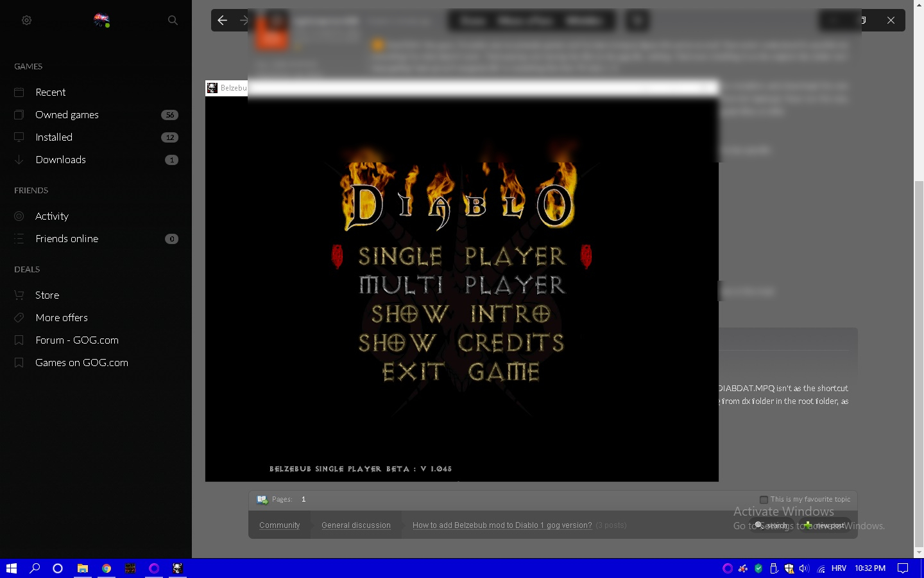Select Exit Game in Diablo menu
This screenshot has height=578, width=924.
pos(461,372)
